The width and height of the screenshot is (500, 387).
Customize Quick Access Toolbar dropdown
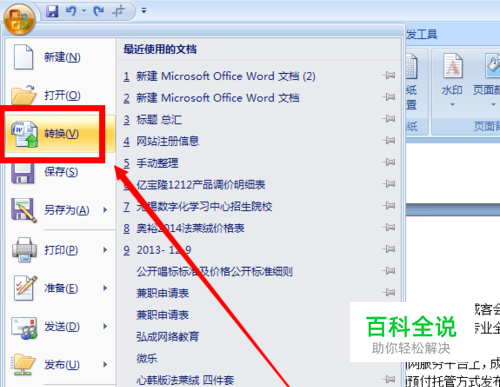(x=144, y=11)
